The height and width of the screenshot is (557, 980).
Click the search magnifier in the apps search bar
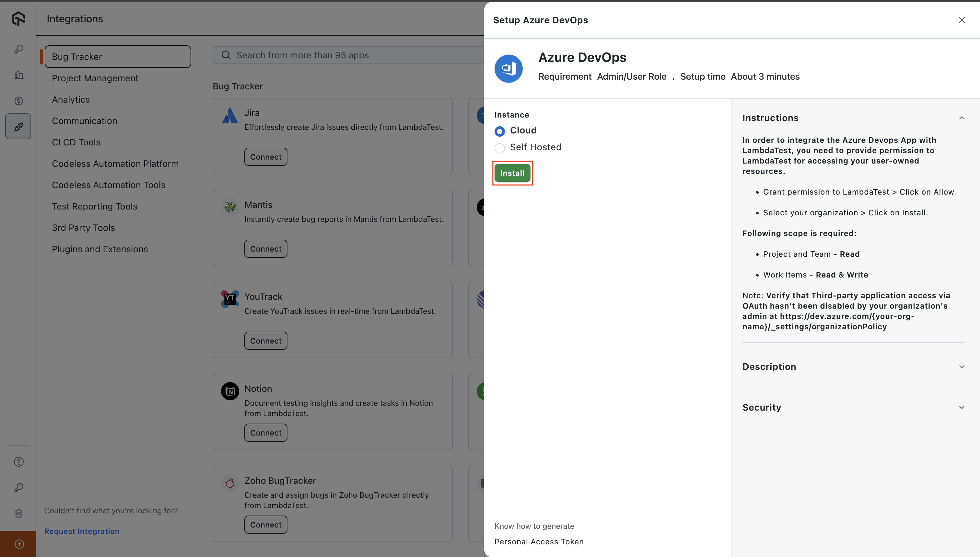226,55
